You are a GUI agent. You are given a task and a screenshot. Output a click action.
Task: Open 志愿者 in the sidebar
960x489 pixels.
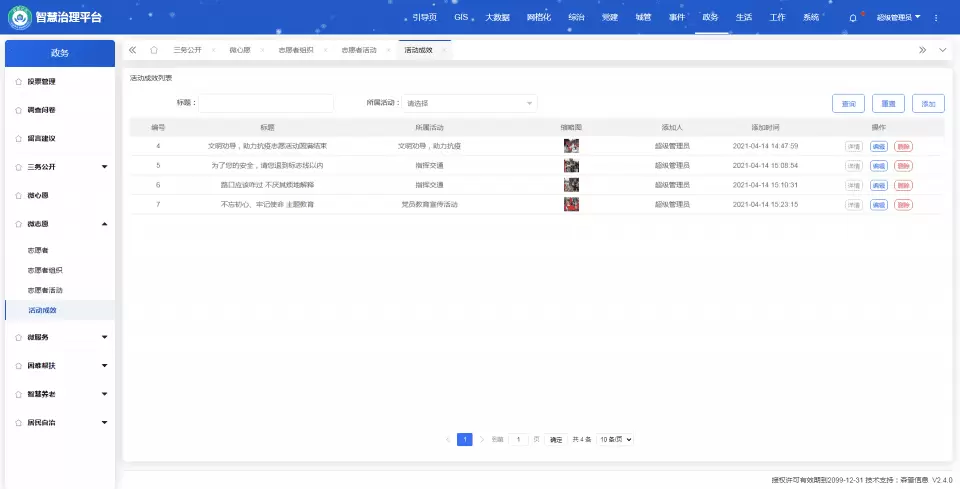coord(38,250)
